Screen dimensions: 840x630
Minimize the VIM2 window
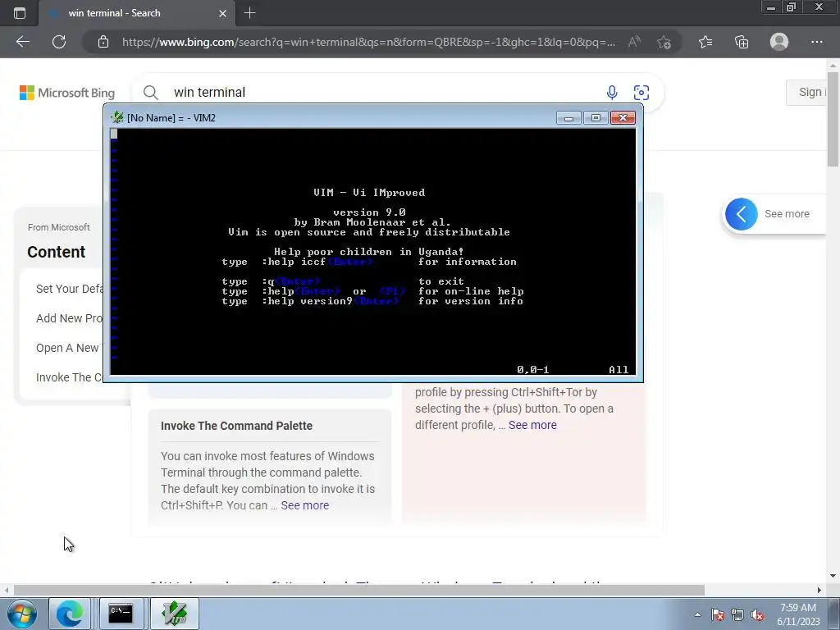[x=569, y=118]
